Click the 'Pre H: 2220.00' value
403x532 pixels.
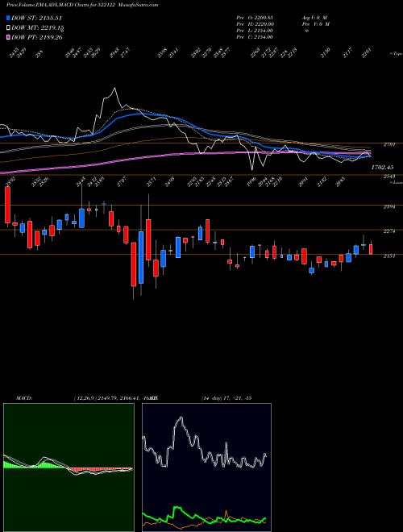tap(255, 24)
